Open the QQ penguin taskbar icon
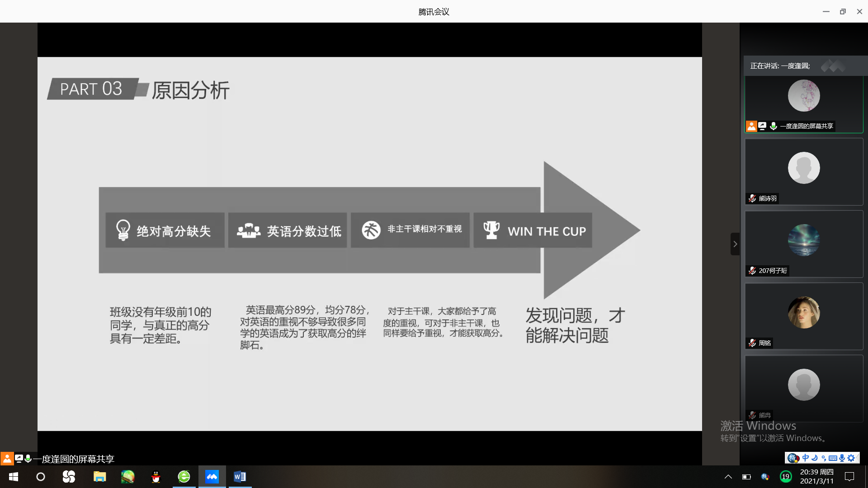 point(156,477)
